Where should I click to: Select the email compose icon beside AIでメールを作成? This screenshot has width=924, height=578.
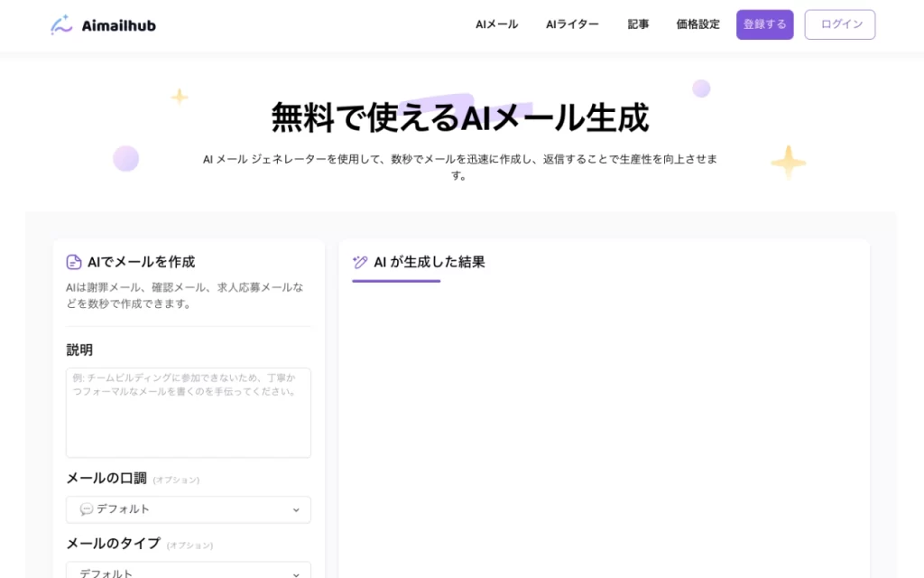(75, 262)
